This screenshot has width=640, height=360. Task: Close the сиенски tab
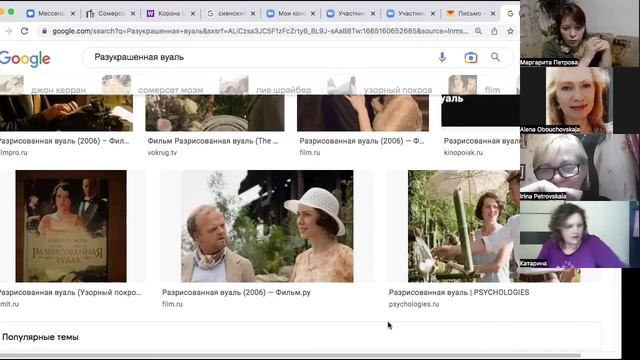(x=253, y=13)
